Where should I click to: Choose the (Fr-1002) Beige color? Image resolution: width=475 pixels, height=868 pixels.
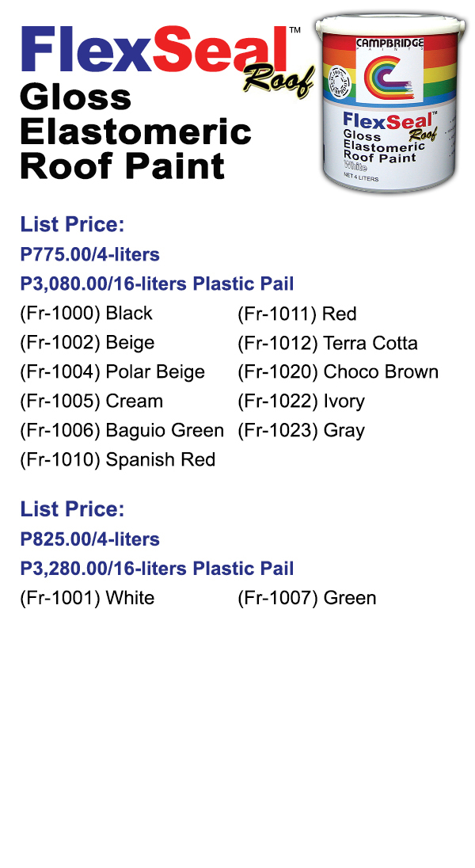87,343
